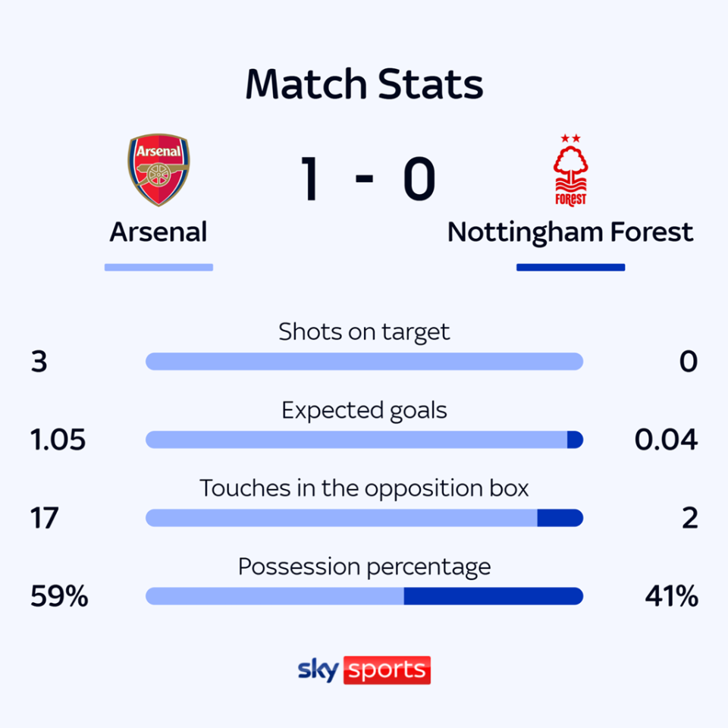
Task: Select the Shots on target label
Action: click(x=364, y=331)
